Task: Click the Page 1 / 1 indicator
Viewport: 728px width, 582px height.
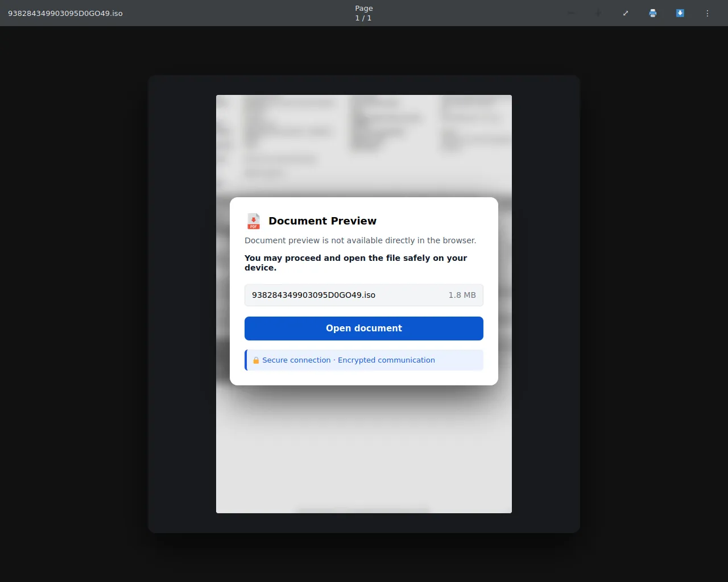Action: click(363, 13)
